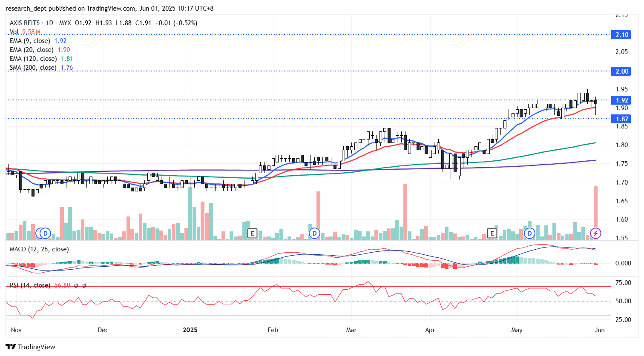
Task: Click the high value H1.93
Action: click(103, 23)
